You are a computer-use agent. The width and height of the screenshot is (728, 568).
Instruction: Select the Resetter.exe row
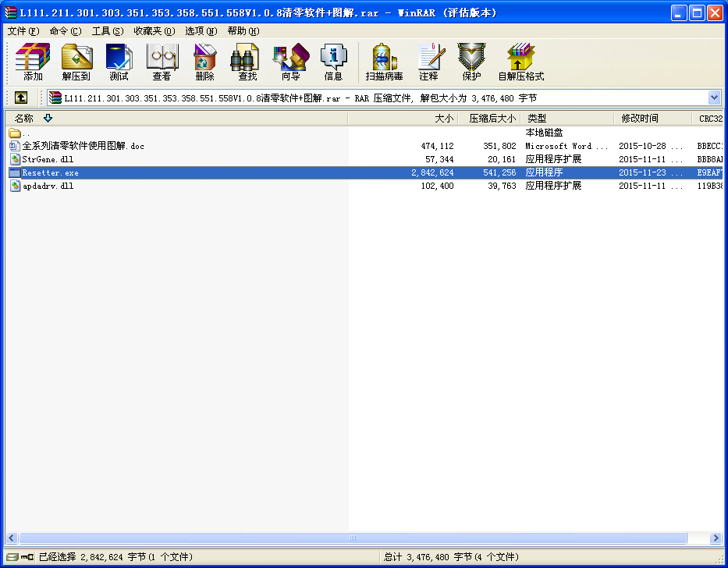click(x=364, y=172)
